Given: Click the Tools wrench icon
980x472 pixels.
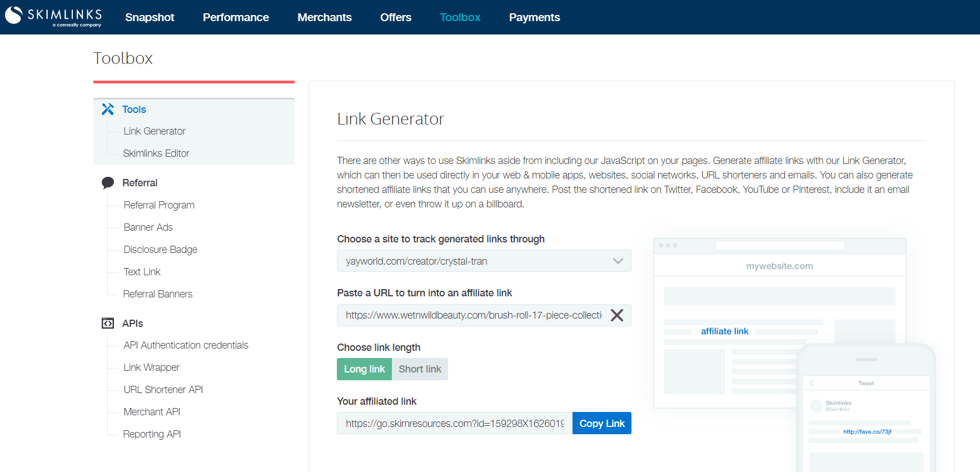Looking at the screenshot, I should [x=108, y=109].
